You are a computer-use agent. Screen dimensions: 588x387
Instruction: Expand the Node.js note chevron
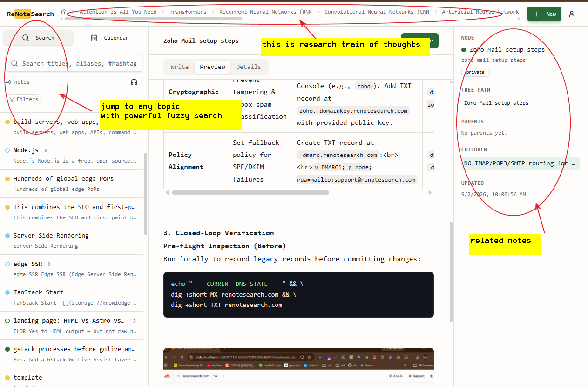tap(46, 150)
